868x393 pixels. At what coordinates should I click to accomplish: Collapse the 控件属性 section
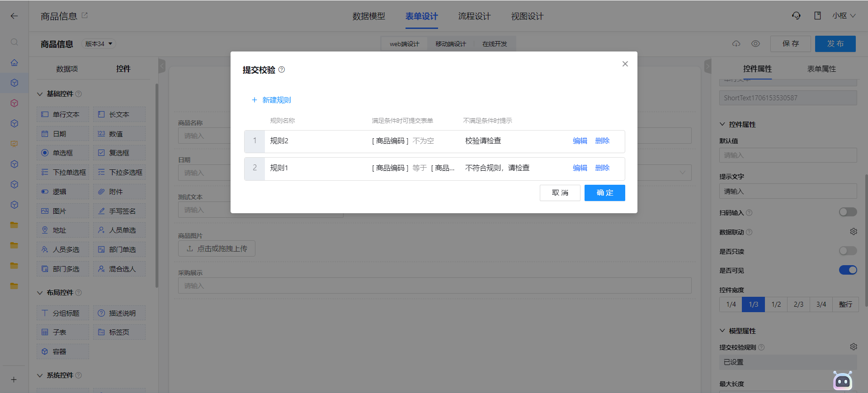722,124
